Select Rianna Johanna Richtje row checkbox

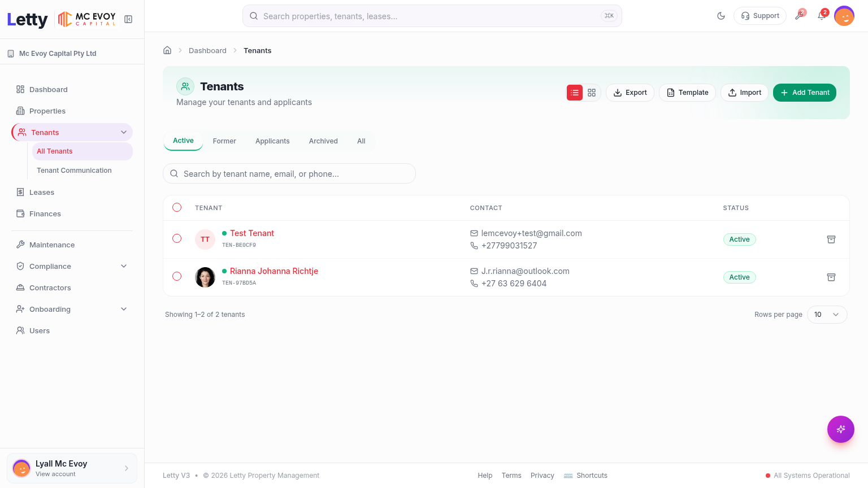tap(177, 276)
